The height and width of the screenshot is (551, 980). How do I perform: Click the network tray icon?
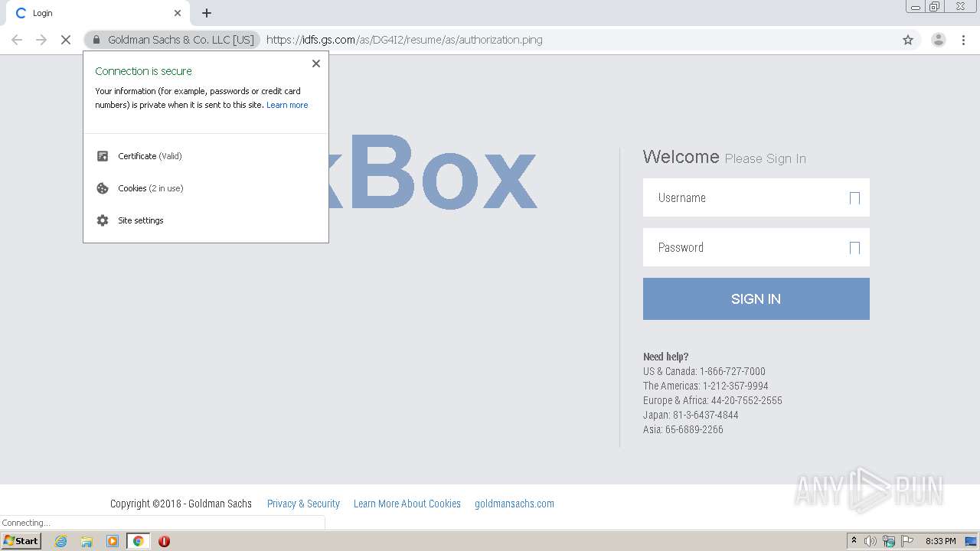(889, 541)
